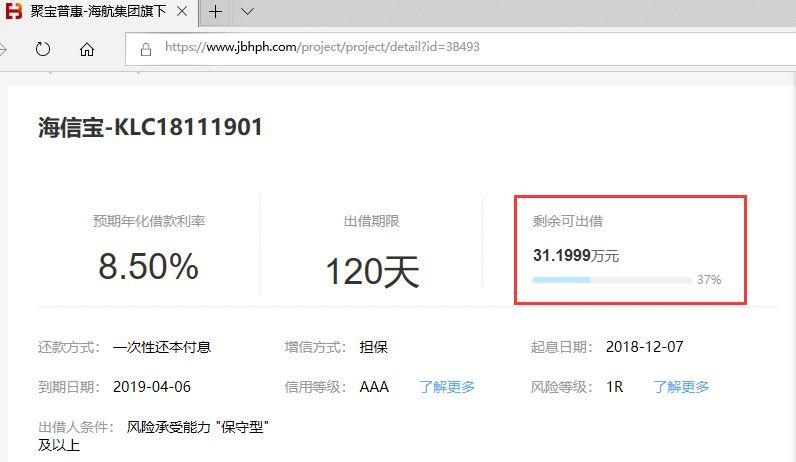Image resolution: width=796 pixels, height=462 pixels.
Task: Click the 1R risk level value
Action: 615,387
